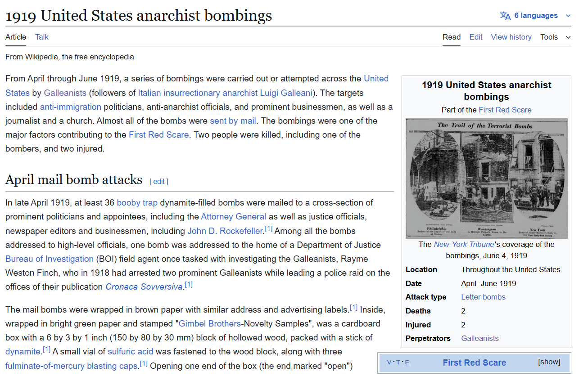
Task: Open the booby trap link
Action: click(x=137, y=203)
